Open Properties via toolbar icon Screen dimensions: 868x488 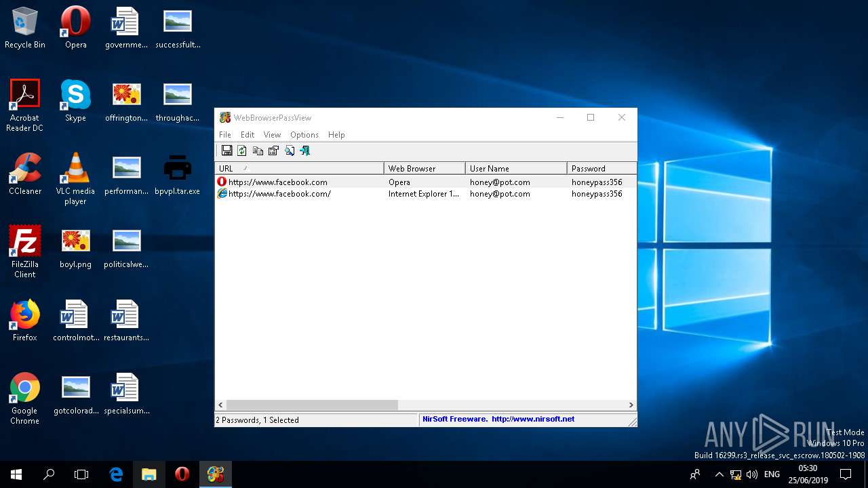pyautogui.click(x=273, y=150)
